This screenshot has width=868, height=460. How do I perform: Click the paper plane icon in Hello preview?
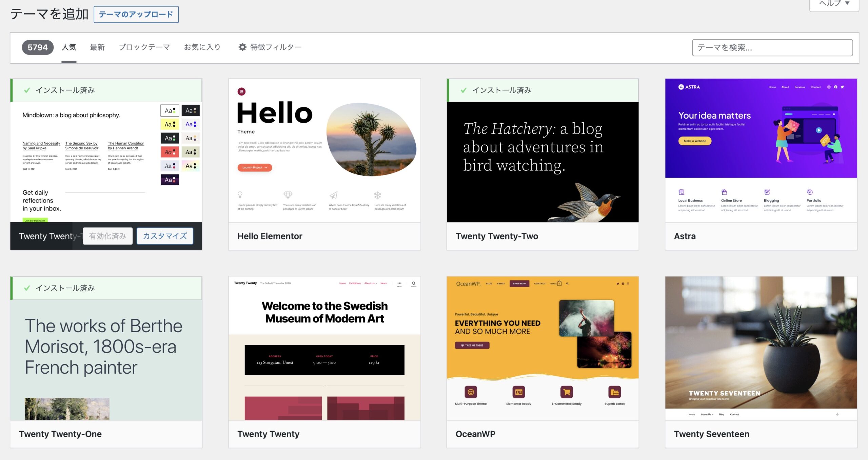[x=333, y=195]
